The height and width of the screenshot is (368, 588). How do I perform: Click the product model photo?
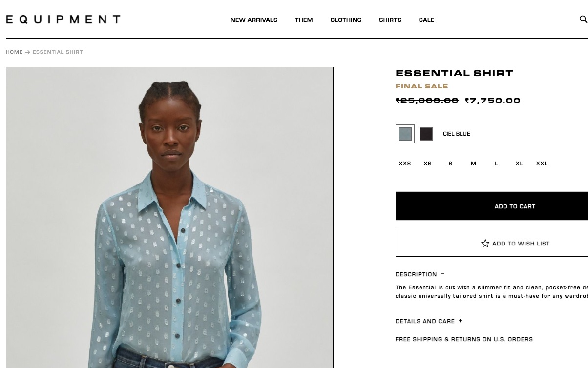pos(169,218)
